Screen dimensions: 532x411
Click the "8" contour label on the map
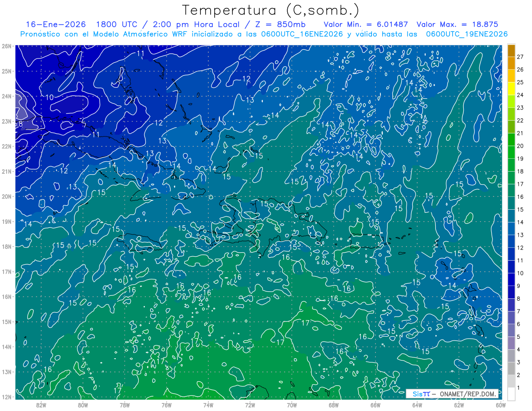20,124
